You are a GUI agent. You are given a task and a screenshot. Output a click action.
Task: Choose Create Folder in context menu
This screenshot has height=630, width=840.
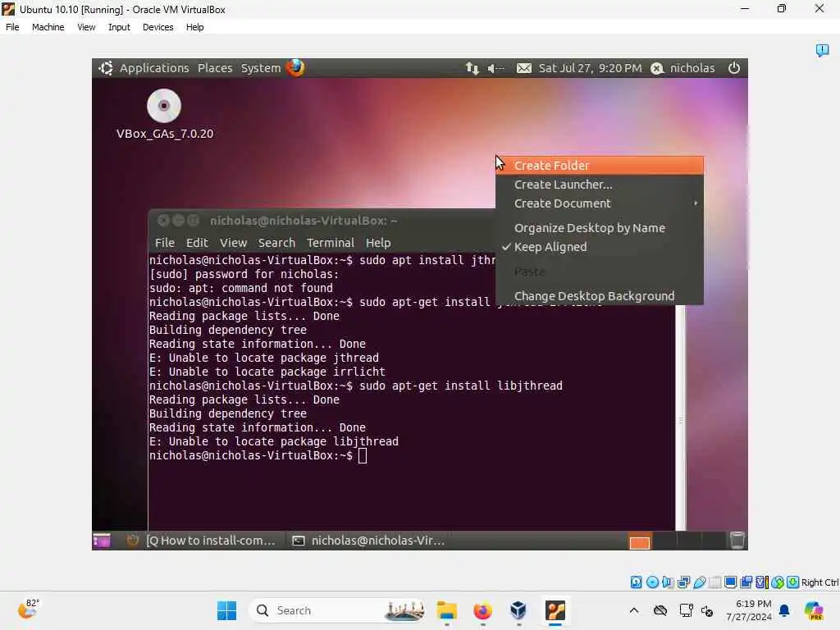pyautogui.click(x=600, y=166)
